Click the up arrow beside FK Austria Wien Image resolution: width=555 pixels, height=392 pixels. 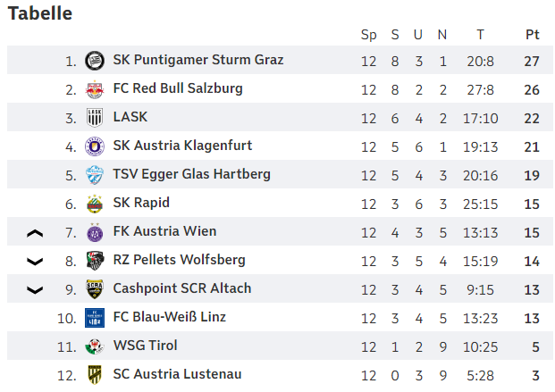pyautogui.click(x=35, y=233)
